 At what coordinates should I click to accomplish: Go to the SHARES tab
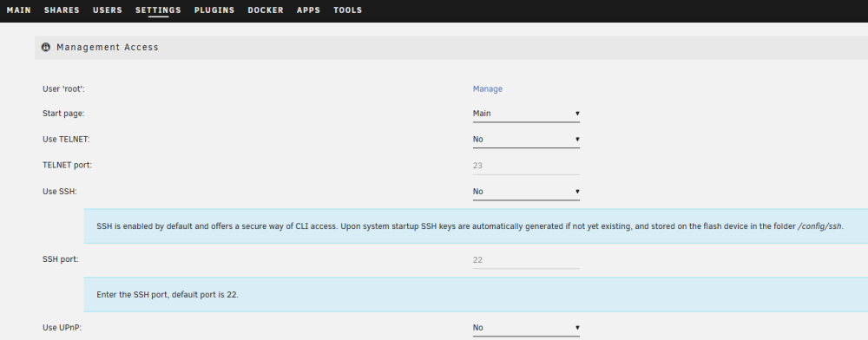[62, 10]
